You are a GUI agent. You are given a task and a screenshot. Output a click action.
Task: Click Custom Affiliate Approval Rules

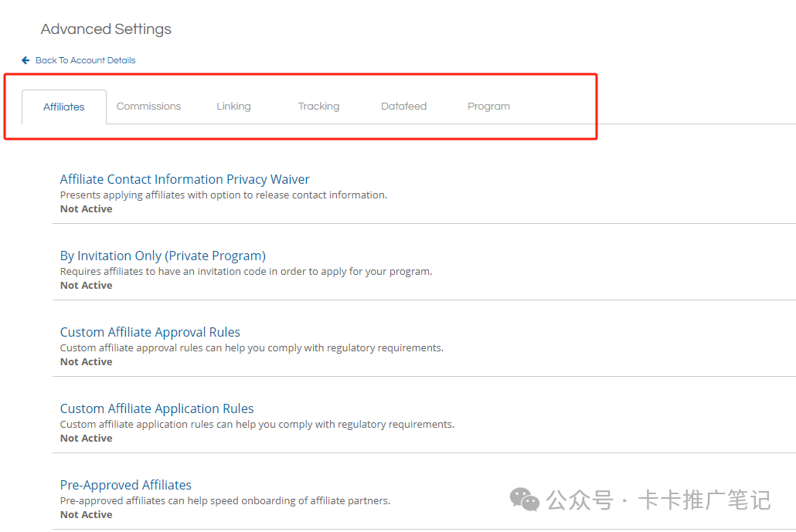(x=150, y=332)
